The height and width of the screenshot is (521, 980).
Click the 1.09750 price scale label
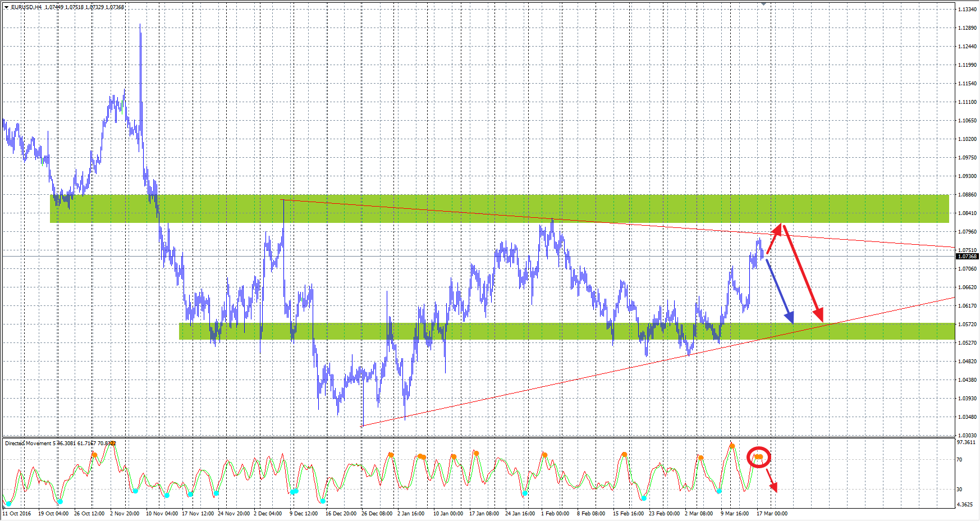tap(968, 158)
